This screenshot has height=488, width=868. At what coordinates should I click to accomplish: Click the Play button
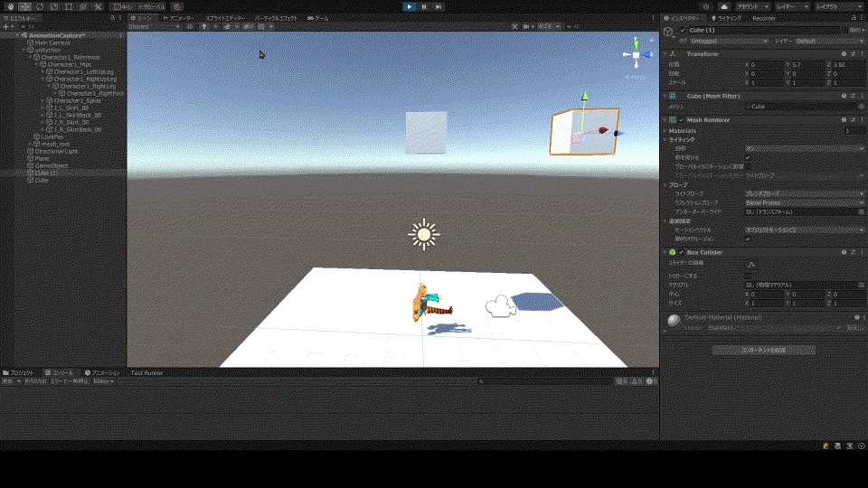(409, 6)
